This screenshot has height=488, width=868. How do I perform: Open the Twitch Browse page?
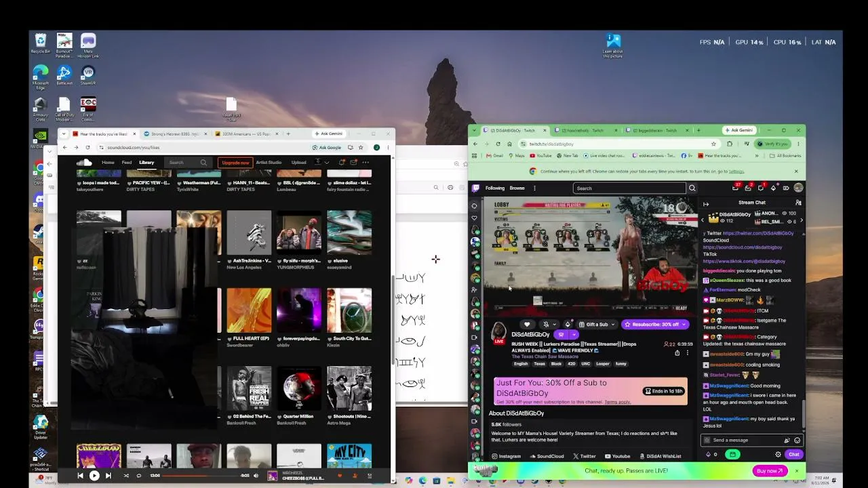tap(517, 188)
